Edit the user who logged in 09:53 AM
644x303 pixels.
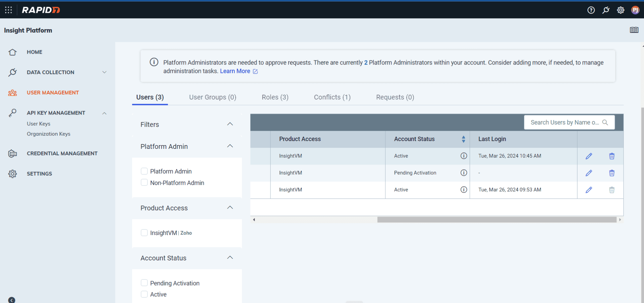(x=589, y=190)
